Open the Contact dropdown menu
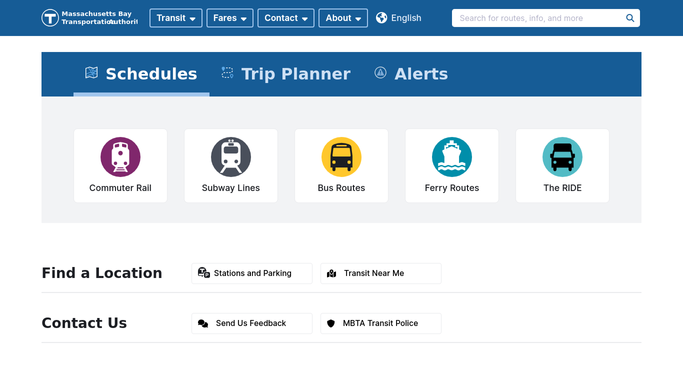Viewport: 683px width, 384px height. [286, 18]
